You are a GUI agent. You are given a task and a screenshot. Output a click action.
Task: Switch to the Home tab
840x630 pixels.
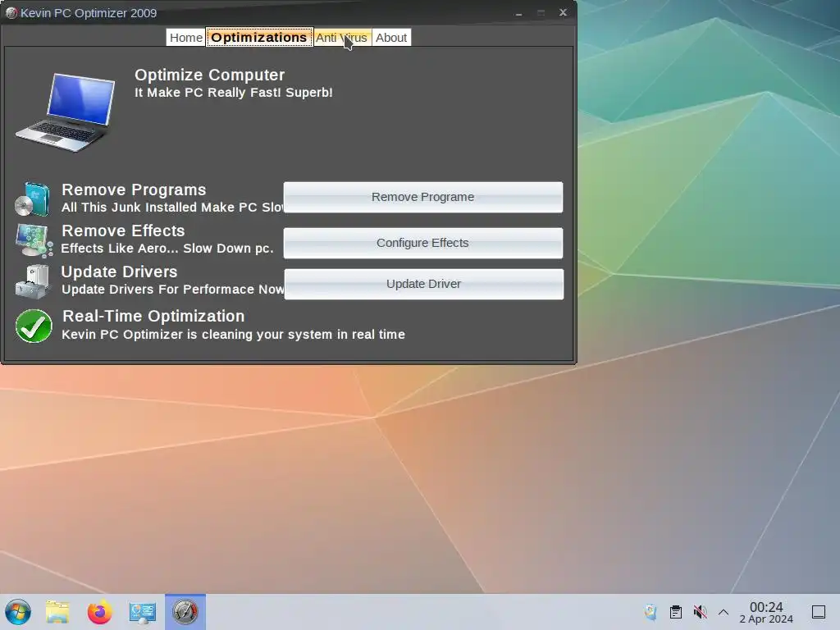pos(186,38)
